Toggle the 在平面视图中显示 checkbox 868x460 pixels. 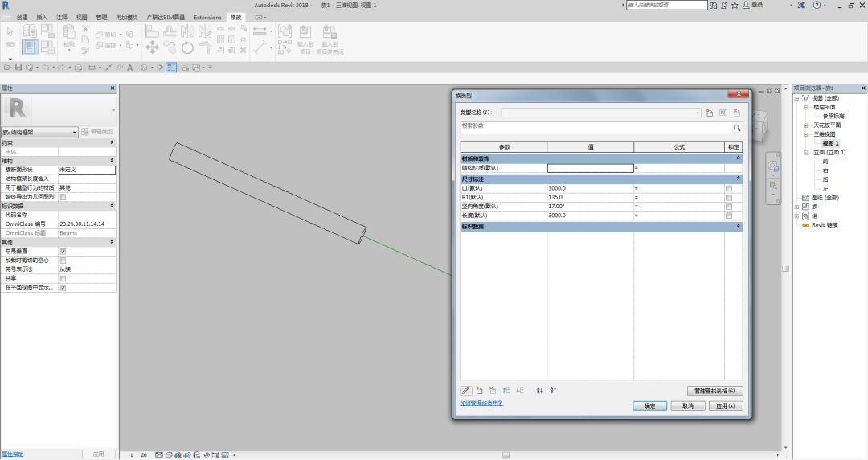[63, 288]
